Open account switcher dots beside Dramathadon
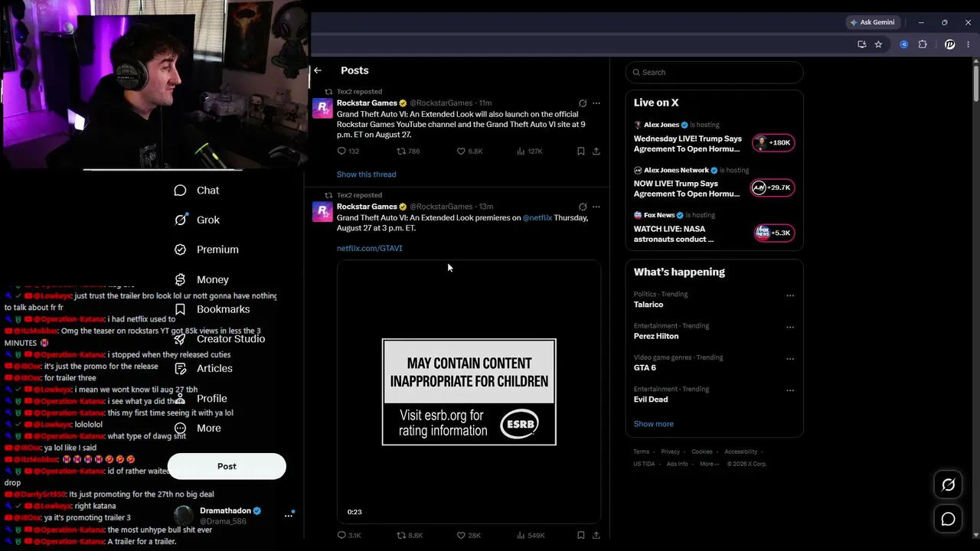The width and height of the screenshot is (980, 551). (x=289, y=515)
